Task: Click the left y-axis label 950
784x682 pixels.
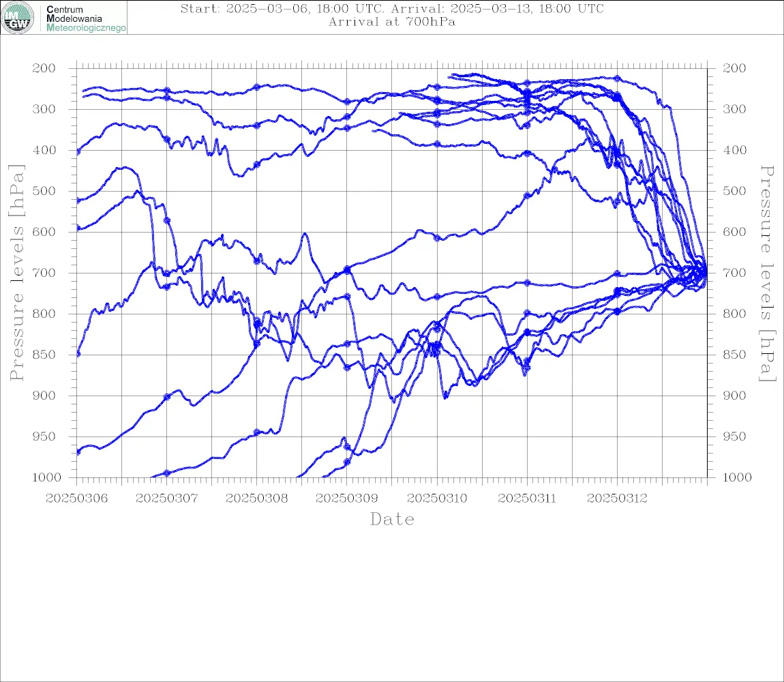Action: (44, 436)
